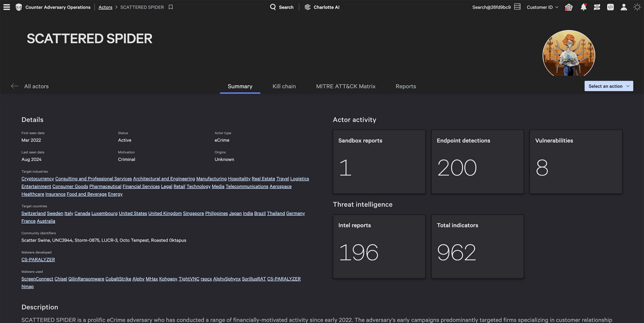644x323 pixels.
Task: Open the United Kingdom country link
Action: coord(165,213)
